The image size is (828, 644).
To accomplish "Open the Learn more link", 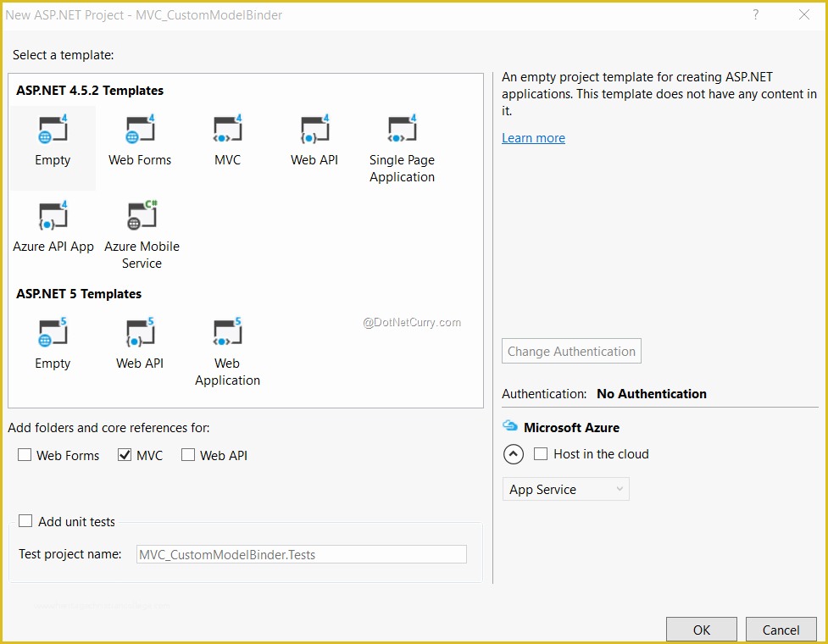I will (533, 138).
